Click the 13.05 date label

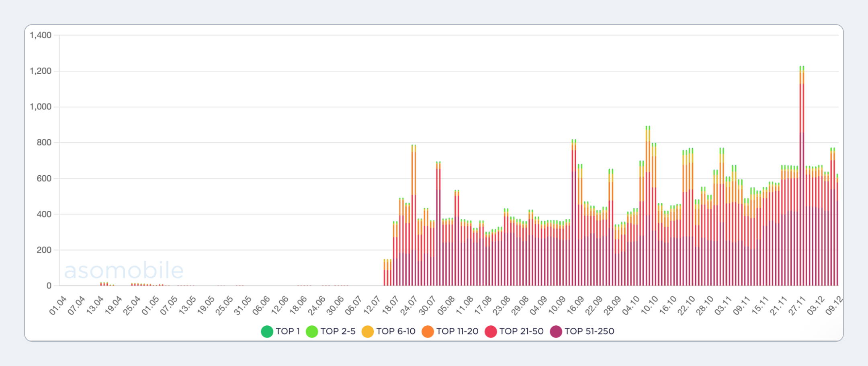(x=187, y=306)
